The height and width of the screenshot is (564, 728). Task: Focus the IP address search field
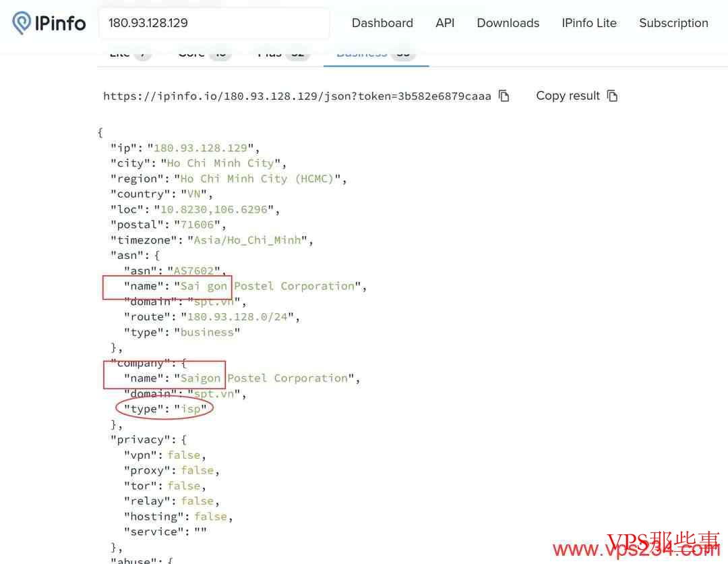pos(214,23)
